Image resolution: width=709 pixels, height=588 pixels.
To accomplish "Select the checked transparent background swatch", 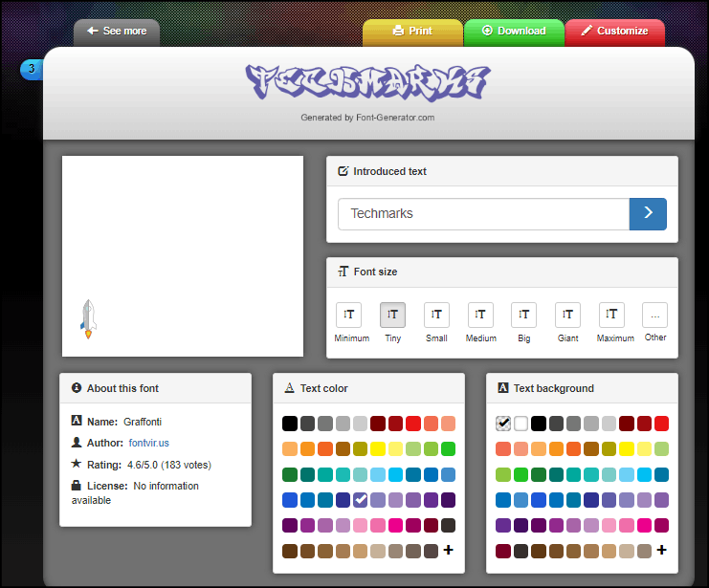I will [503, 424].
